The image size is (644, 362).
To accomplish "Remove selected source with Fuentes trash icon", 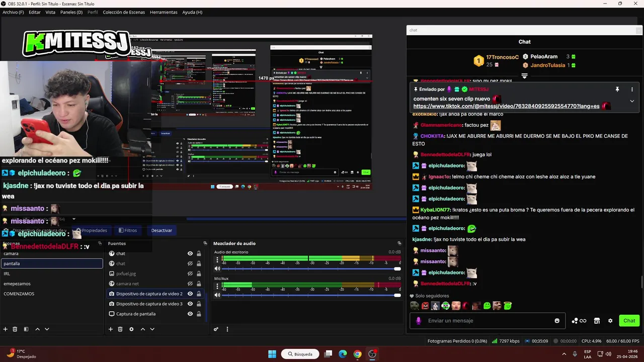I will 120,329.
